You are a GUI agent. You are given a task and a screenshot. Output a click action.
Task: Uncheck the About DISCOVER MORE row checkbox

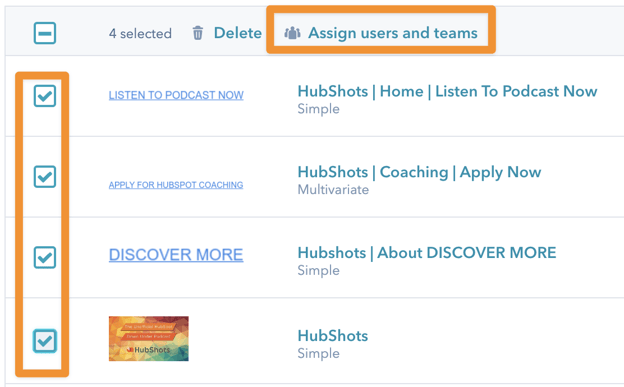click(x=45, y=257)
